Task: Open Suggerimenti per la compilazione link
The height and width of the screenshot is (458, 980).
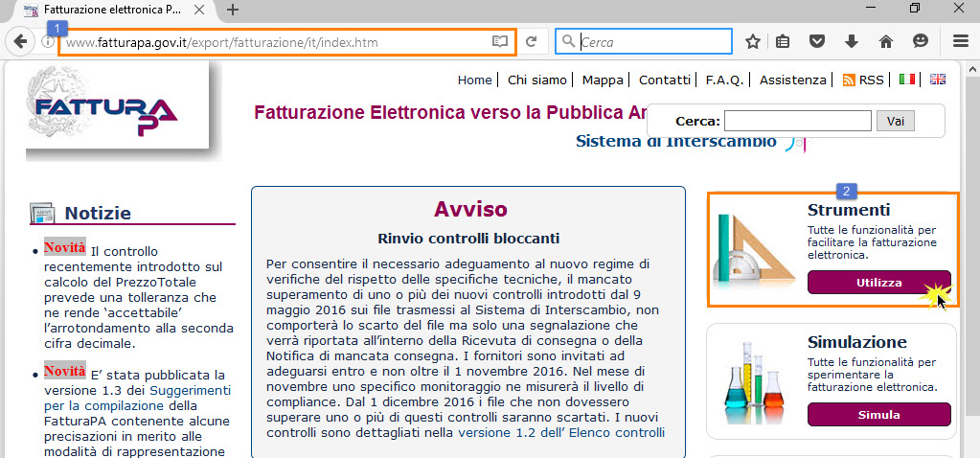Action: (138, 398)
